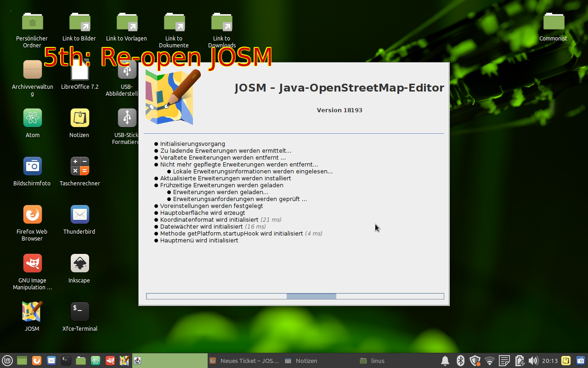Launch Thunderbird from the desktop

[x=80, y=214]
